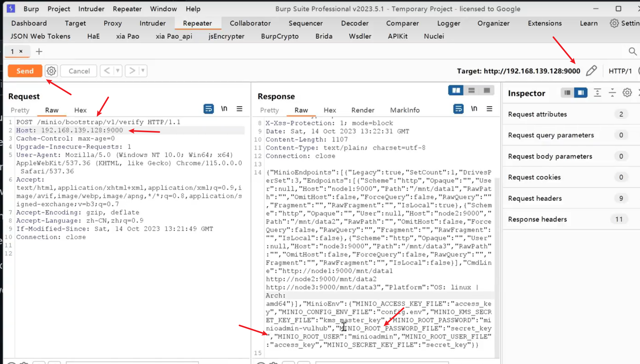Open the Intruder menu in menu bar
The width and height of the screenshot is (640, 364).
pos(91,9)
